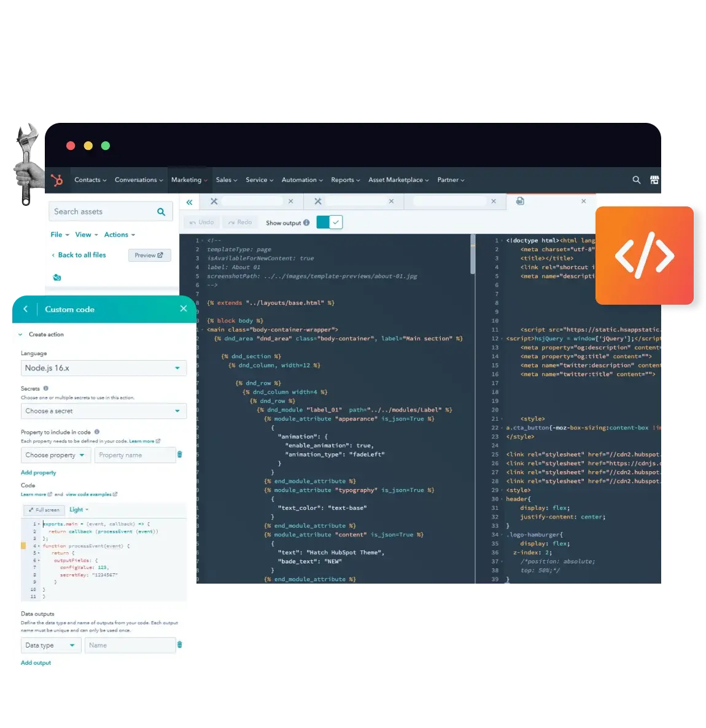The height and width of the screenshot is (728, 706).
Task: Click info icon beside Property to include in code
Action: (x=96, y=432)
